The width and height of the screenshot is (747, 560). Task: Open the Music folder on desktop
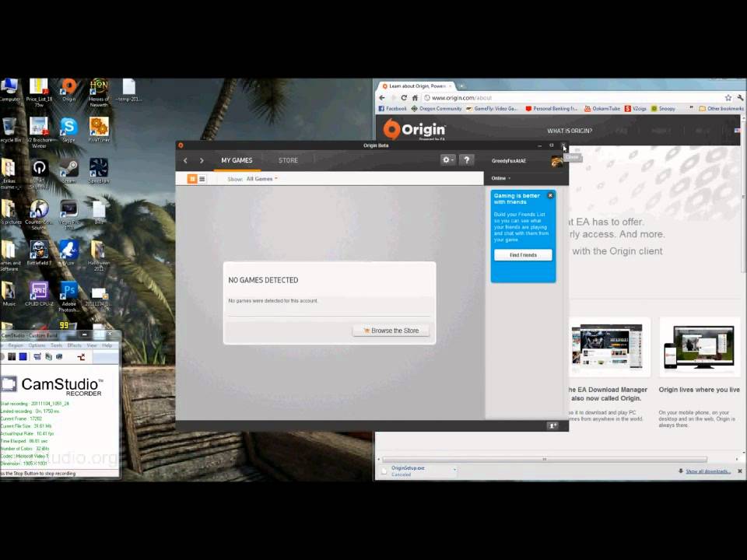9,294
